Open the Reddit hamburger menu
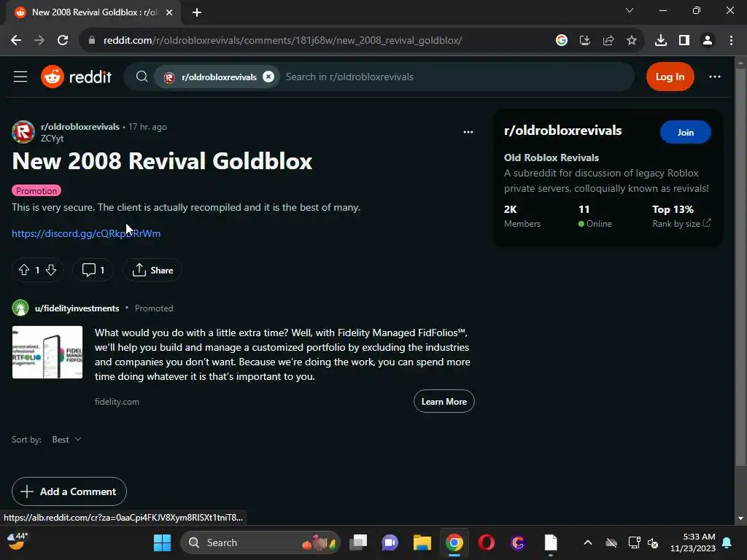 tap(20, 77)
